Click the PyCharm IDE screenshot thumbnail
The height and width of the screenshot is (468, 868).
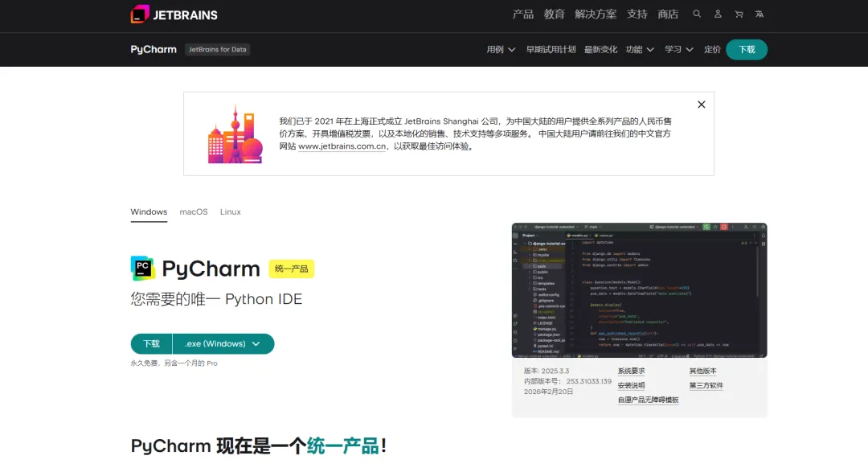[640, 290]
